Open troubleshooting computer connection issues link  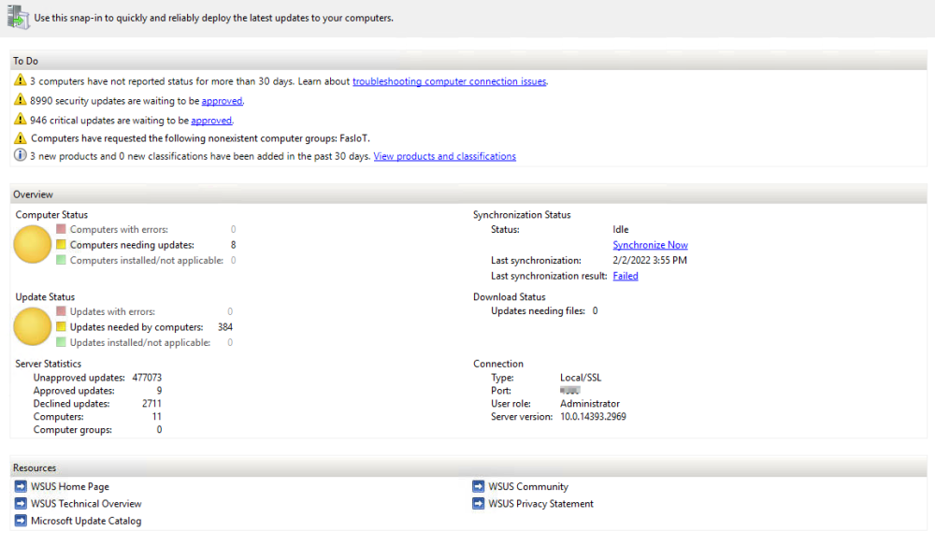pyautogui.click(x=449, y=81)
